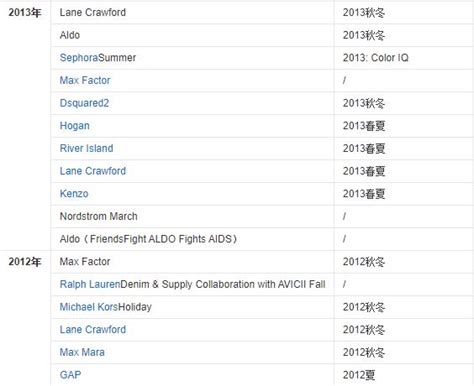Click the 2013: Color IQ cell

[376, 58]
